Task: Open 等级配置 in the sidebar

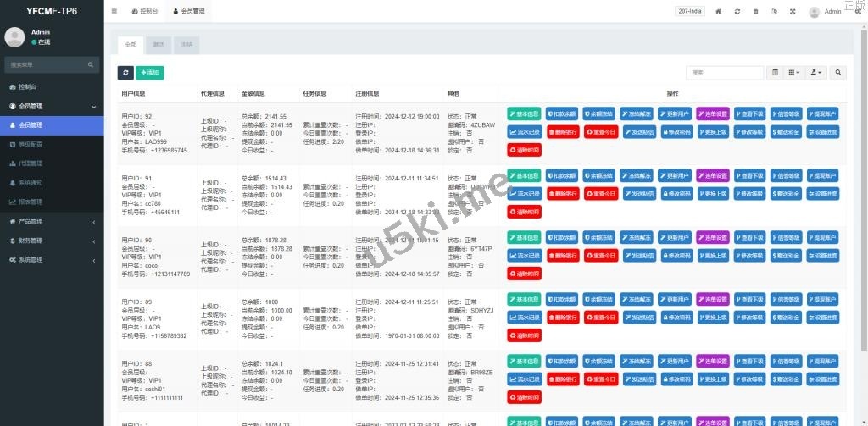Action: (x=31, y=144)
